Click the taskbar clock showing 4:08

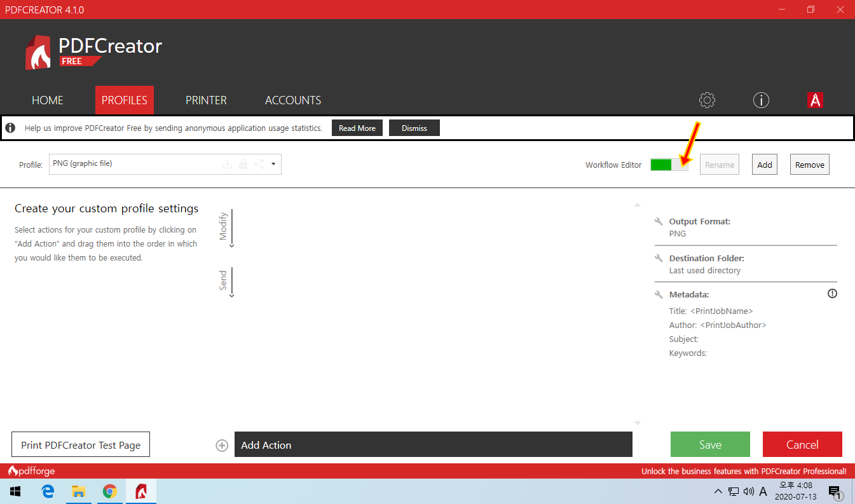tap(795, 491)
